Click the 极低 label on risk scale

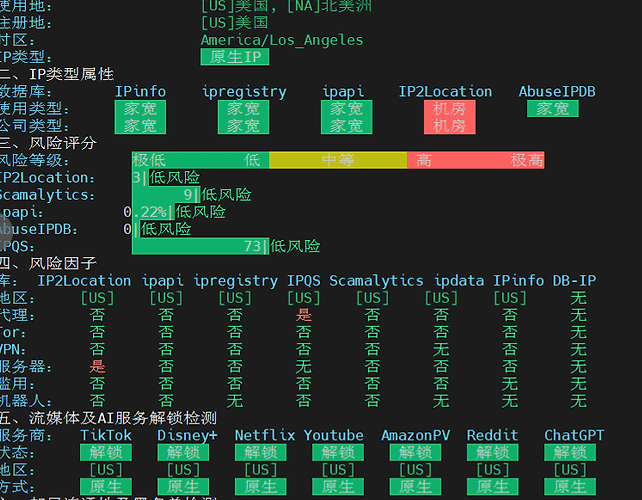point(149,160)
